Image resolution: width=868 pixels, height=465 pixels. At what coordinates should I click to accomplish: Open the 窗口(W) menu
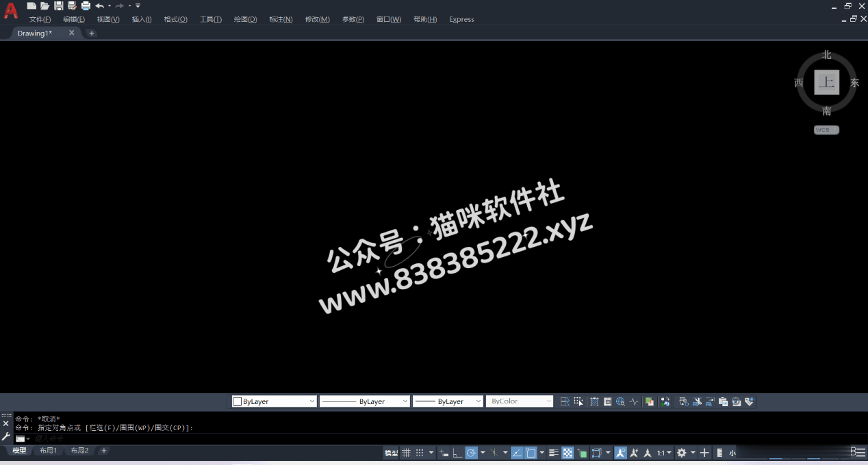[x=389, y=19]
